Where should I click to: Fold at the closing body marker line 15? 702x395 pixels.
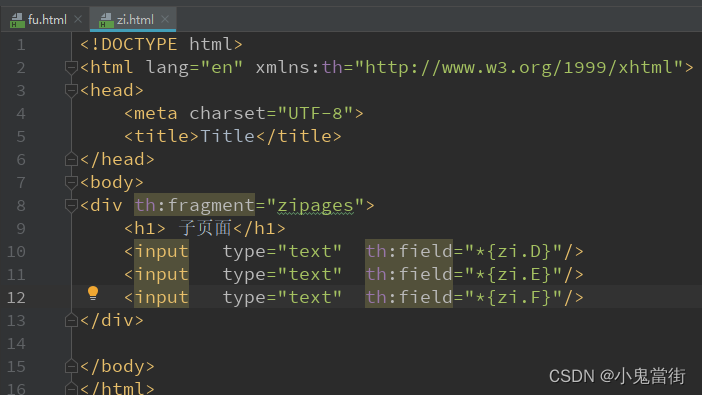pyautogui.click(x=71, y=367)
